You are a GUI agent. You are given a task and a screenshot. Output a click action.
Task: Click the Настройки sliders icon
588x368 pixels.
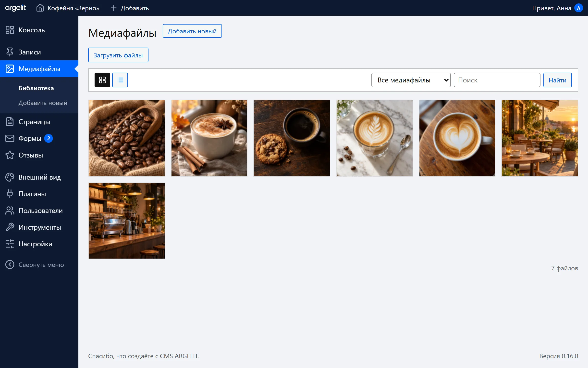[x=10, y=244]
